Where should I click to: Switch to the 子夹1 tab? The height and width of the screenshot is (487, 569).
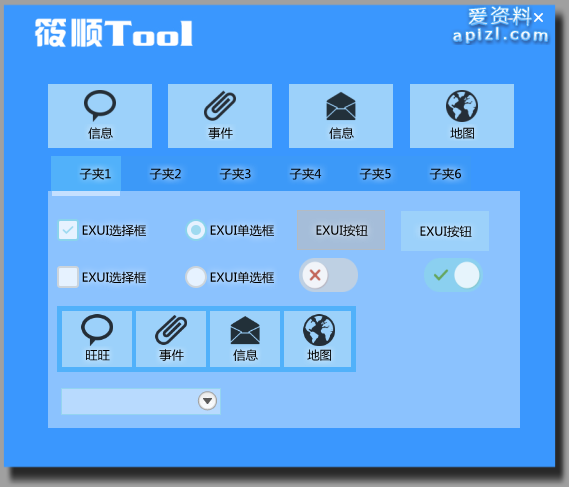(x=86, y=175)
